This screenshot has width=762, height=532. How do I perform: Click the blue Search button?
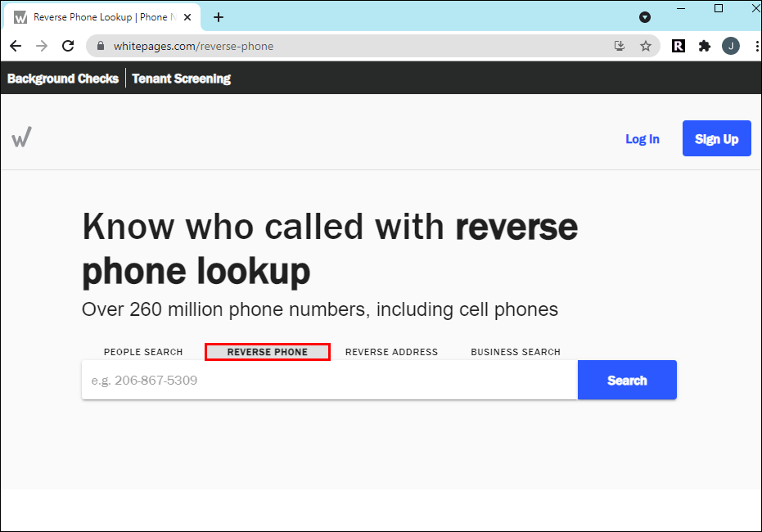tap(628, 380)
